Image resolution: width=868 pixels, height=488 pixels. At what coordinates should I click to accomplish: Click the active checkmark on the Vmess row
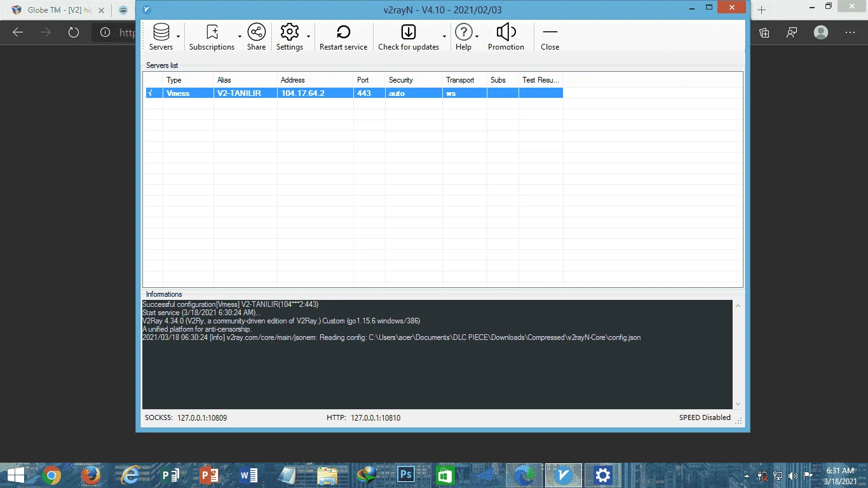click(x=150, y=93)
